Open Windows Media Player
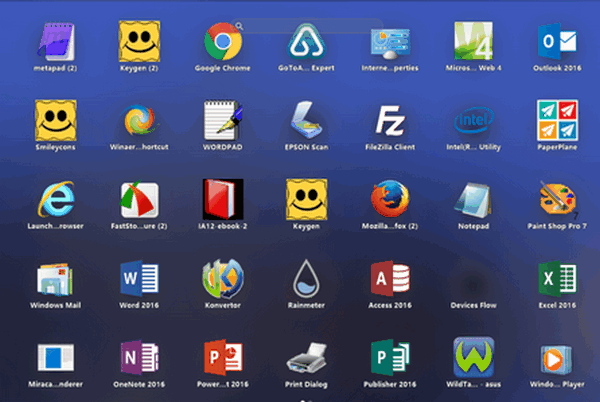 pyautogui.click(x=556, y=359)
